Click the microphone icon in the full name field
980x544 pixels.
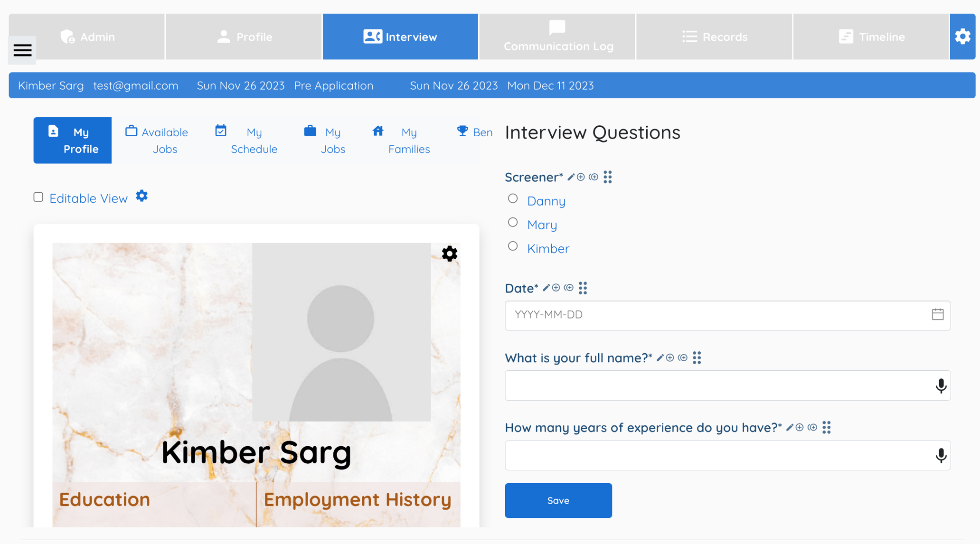coord(941,385)
